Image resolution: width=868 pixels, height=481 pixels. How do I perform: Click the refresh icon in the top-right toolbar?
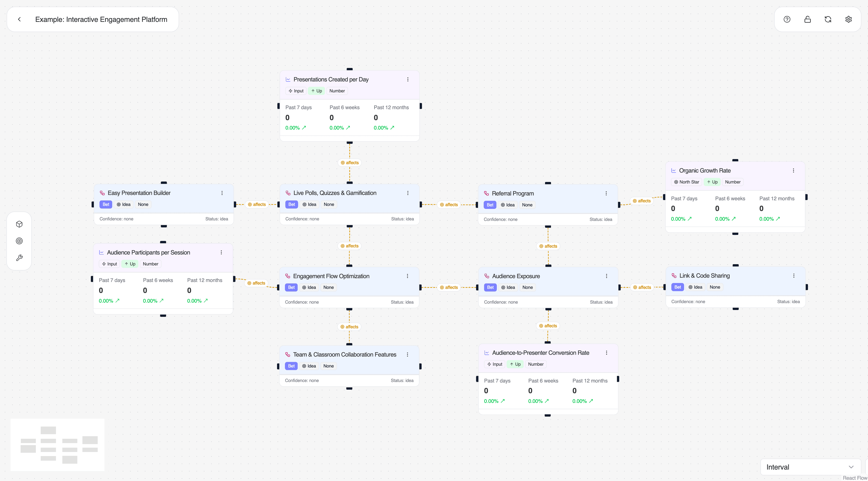click(828, 19)
